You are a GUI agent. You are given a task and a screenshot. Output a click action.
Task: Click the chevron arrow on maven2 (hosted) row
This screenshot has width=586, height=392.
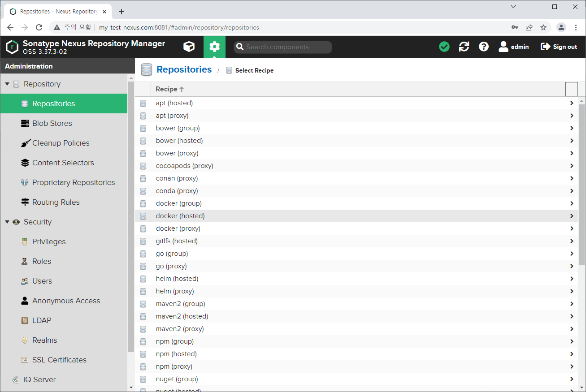[572, 316]
